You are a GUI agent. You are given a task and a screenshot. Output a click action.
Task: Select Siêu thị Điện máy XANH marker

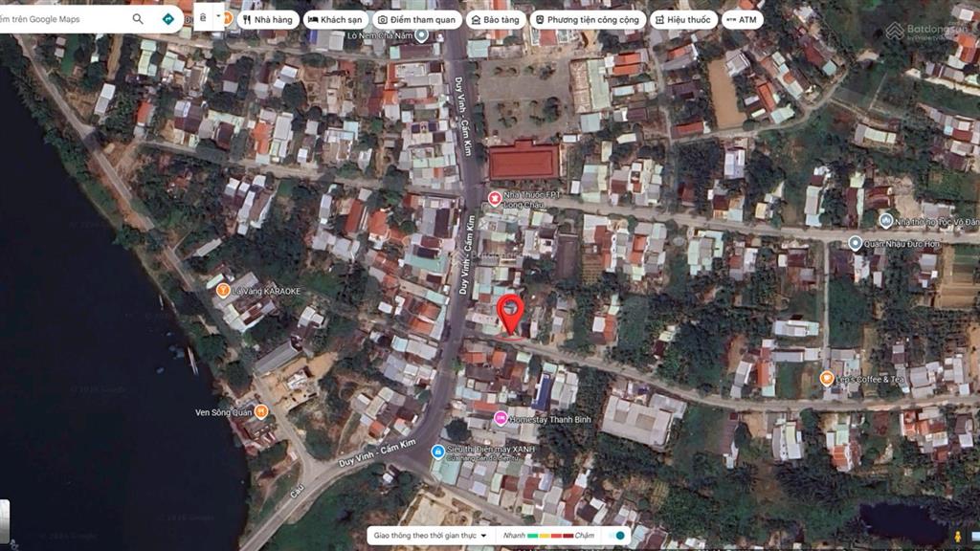pos(438,451)
